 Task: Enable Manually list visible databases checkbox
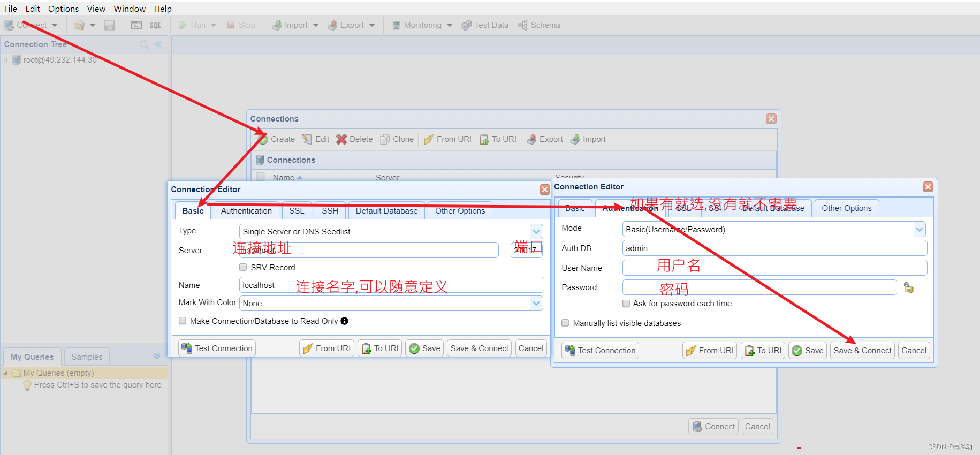point(565,323)
